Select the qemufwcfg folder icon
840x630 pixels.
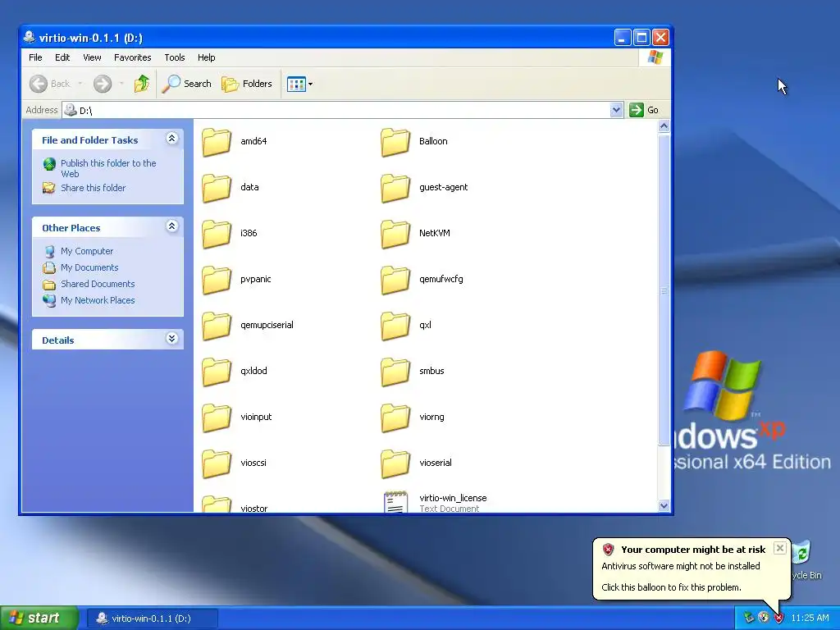395,281
